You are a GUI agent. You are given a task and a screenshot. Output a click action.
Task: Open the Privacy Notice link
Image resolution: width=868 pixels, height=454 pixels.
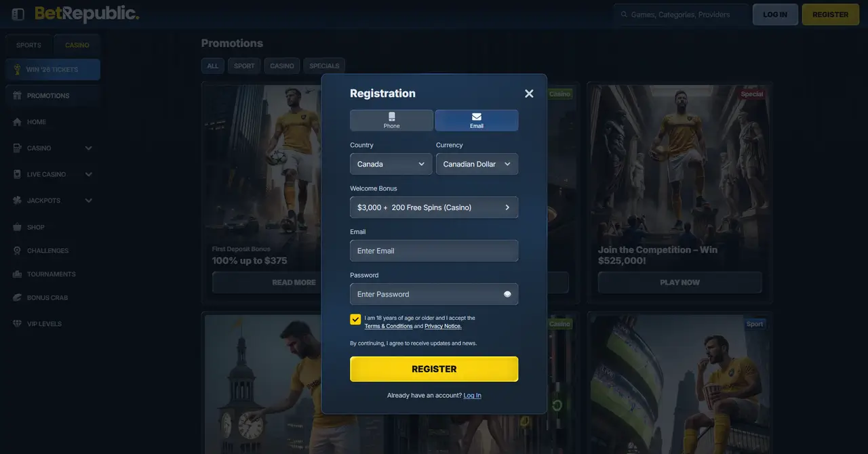(443, 327)
